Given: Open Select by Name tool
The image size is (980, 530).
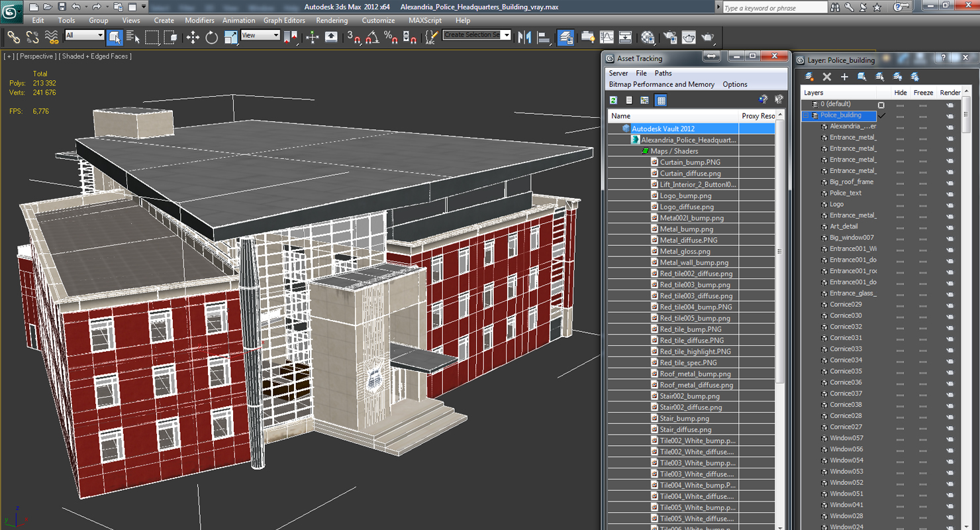Looking at the screenshot, I should [x=133, y=37].
